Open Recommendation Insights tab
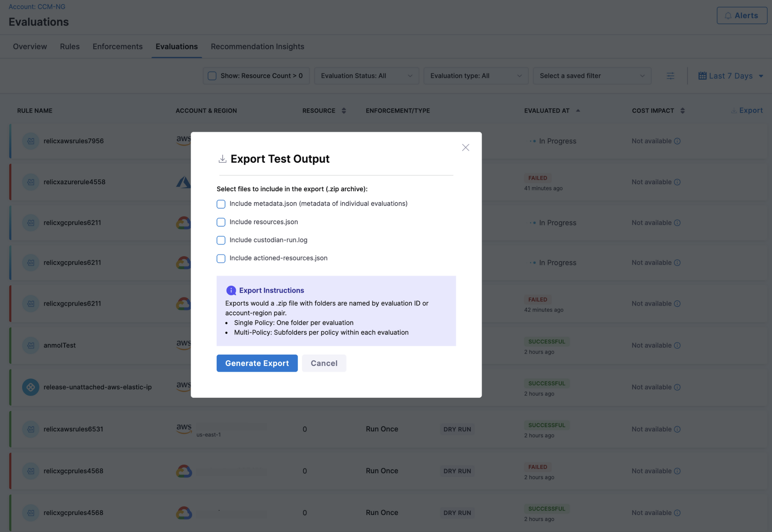 tap(257, 47)
